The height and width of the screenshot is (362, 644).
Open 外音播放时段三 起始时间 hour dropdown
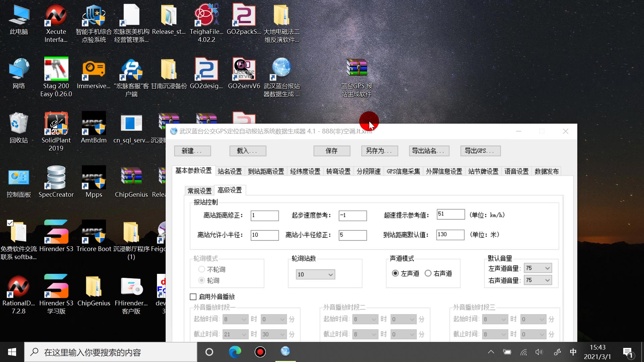(495, 319)
